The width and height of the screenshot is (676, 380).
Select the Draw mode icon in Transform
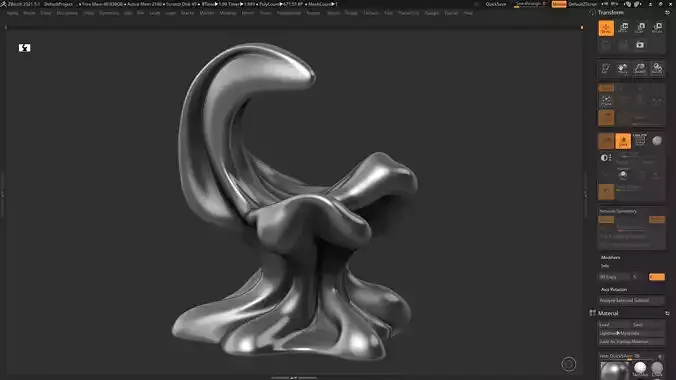tap(606, 28)
